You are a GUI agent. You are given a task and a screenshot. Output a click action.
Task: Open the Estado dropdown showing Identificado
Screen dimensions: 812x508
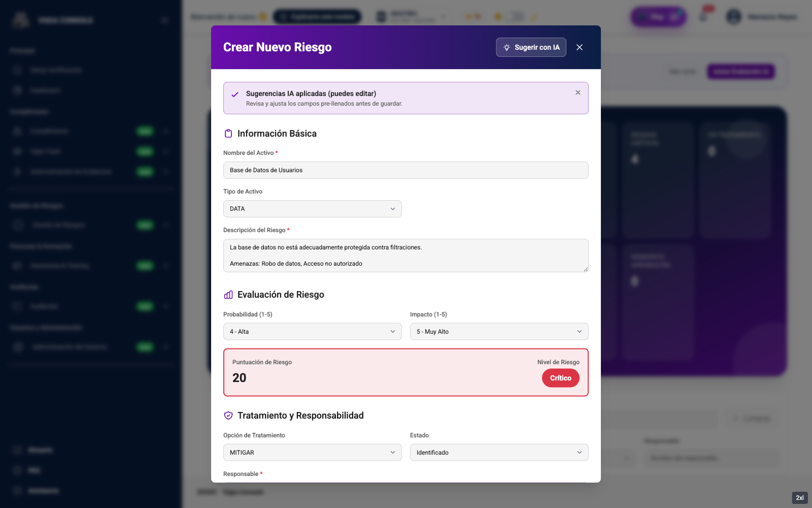click(x=499, y=453)
